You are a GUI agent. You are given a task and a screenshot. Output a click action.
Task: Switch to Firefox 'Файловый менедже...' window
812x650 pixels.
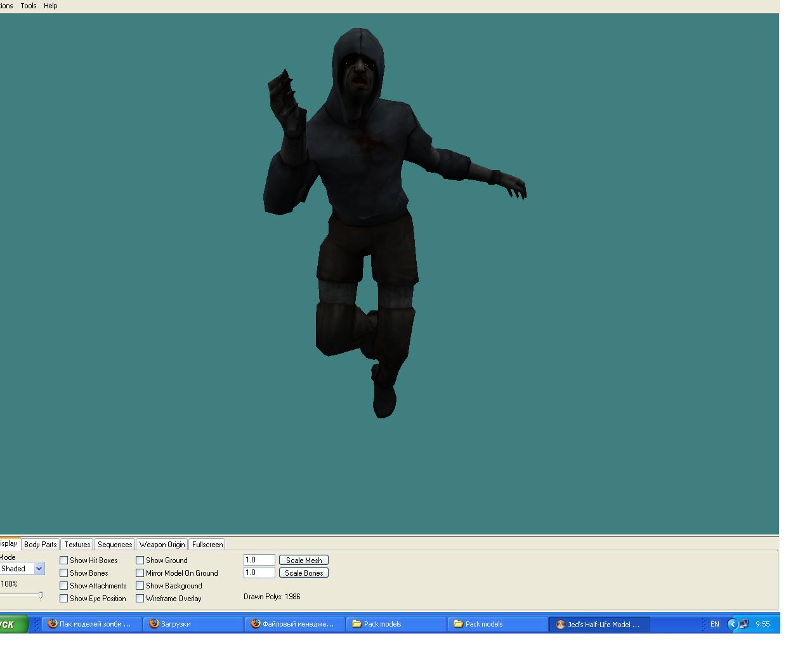(295, 625)
